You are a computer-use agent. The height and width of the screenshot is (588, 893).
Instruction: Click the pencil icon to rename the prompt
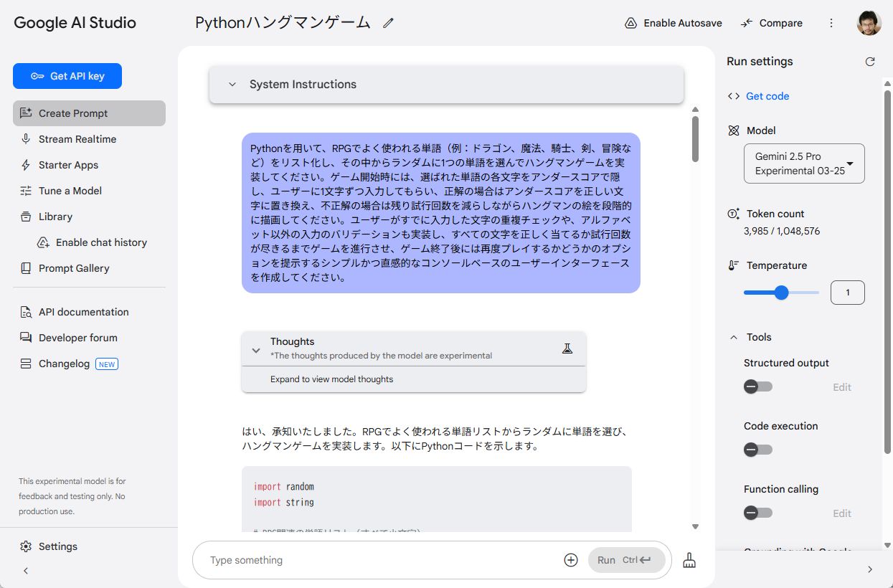pyautogui.click(x=387, y=22)
